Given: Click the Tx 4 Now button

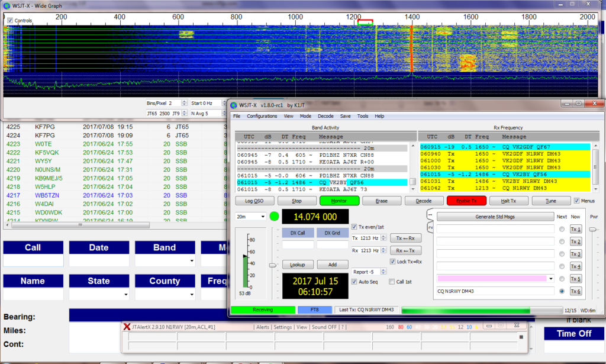Looking at the screenshot, I should (575, 266).
